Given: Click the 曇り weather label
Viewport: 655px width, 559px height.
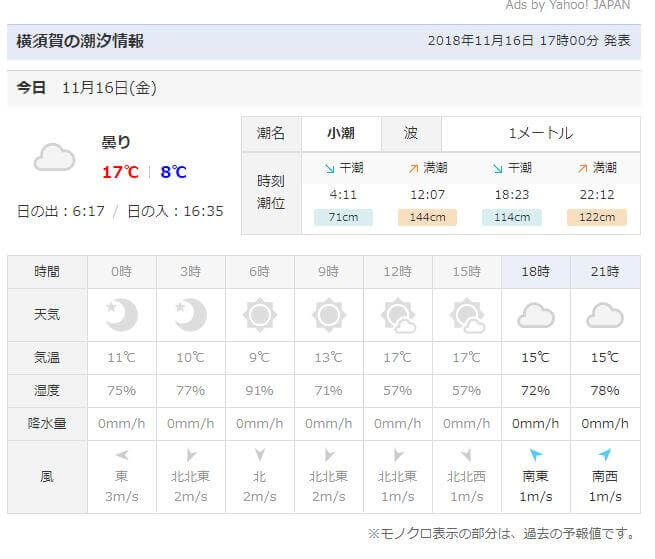Looking at the screenshot, I should click(116, 142).
